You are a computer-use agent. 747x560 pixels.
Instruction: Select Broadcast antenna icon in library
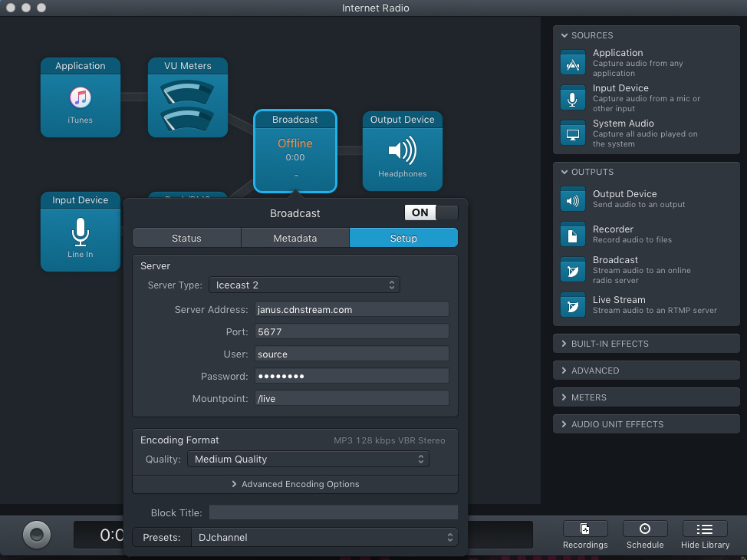click(573, 270)
